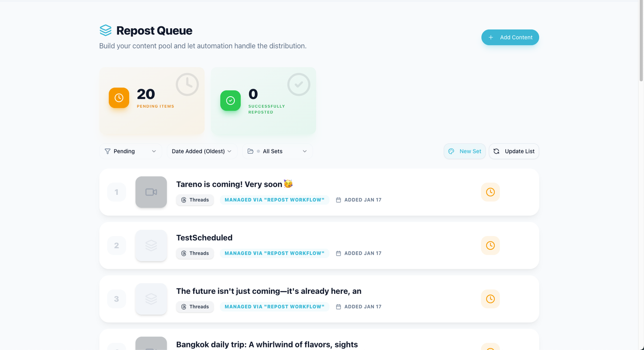Click the calendar icon beside Tareno's Added Jan 17
This screenshot has height=350, width=644.
click(x=338, y=200)
